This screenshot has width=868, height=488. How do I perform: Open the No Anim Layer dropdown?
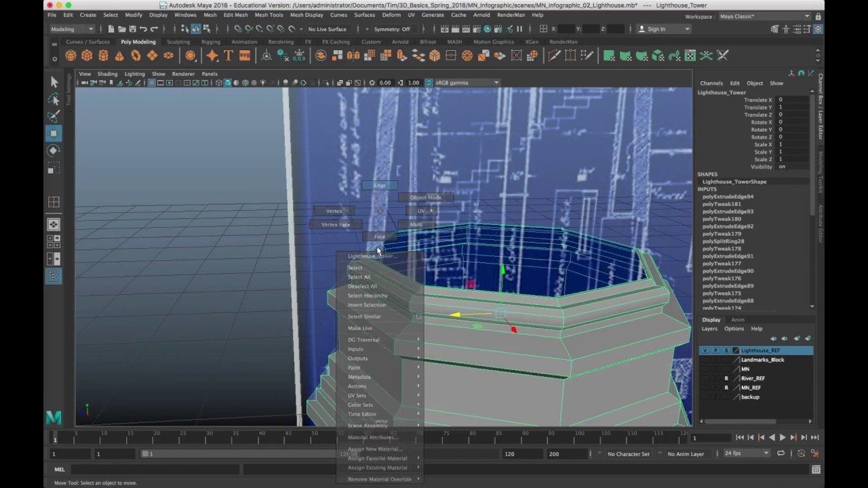pos(686,454)
